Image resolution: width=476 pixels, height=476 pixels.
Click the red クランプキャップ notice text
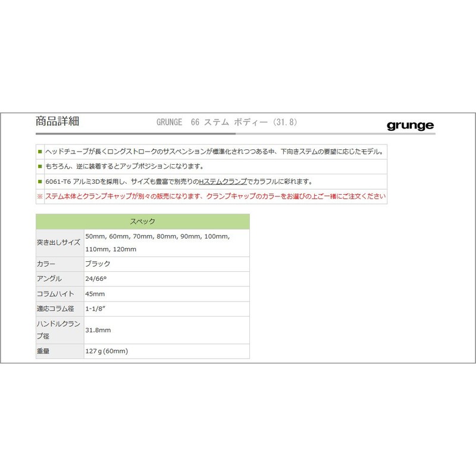click(214, 196)
